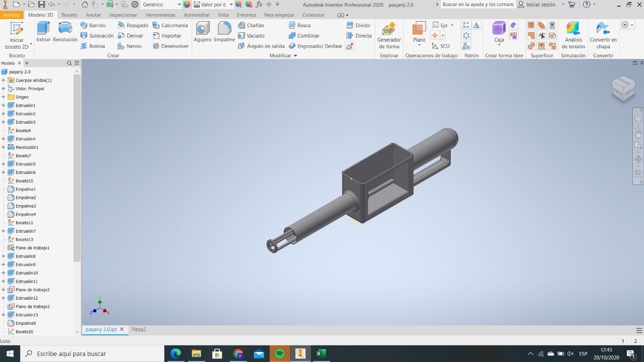The image size is (644, 362).
Task: Select Ángulo de salida draft tool
Action: click(261, 46)
